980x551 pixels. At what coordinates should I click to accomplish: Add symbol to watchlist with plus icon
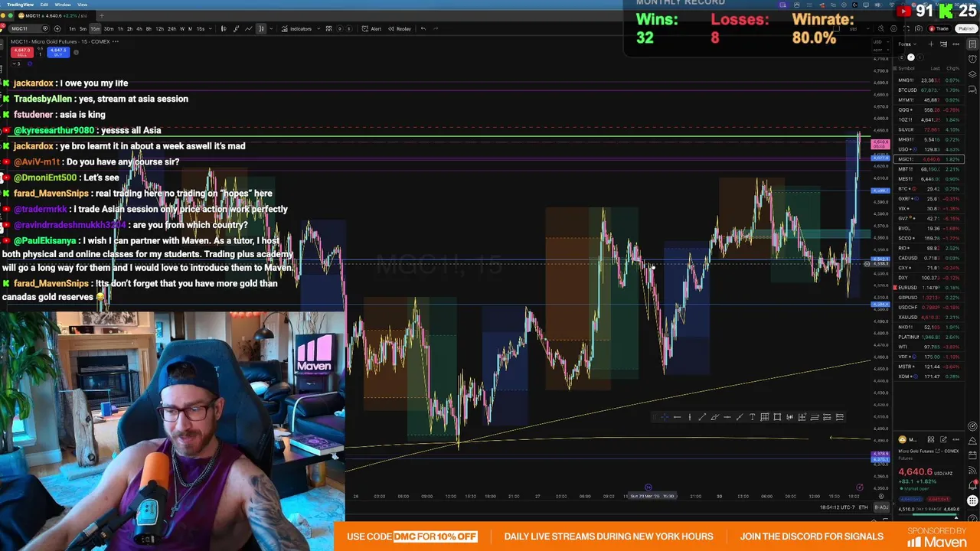pyautogui.click(x=931, y=44)
